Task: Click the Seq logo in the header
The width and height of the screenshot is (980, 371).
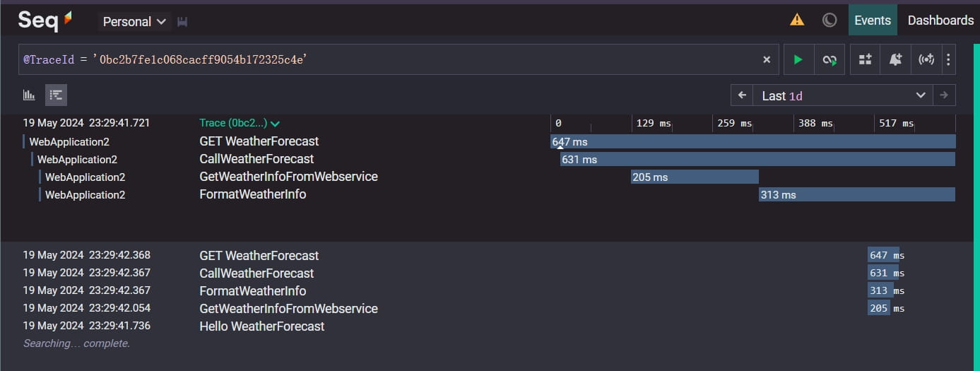Action: (x=45, y=20)
